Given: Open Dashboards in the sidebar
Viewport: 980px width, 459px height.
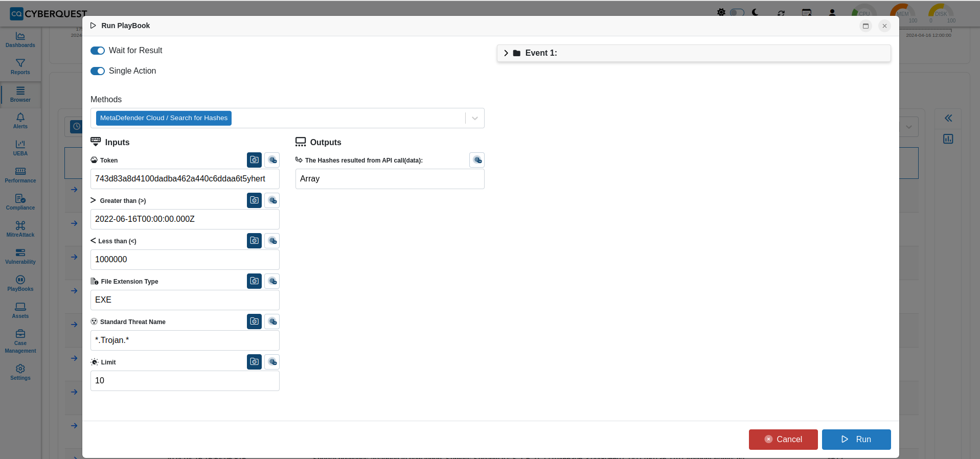Looking at the screenshot, I should 20,40.
